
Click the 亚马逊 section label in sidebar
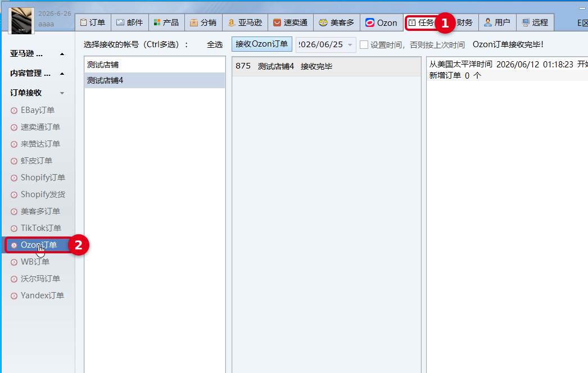coord(26,53)
